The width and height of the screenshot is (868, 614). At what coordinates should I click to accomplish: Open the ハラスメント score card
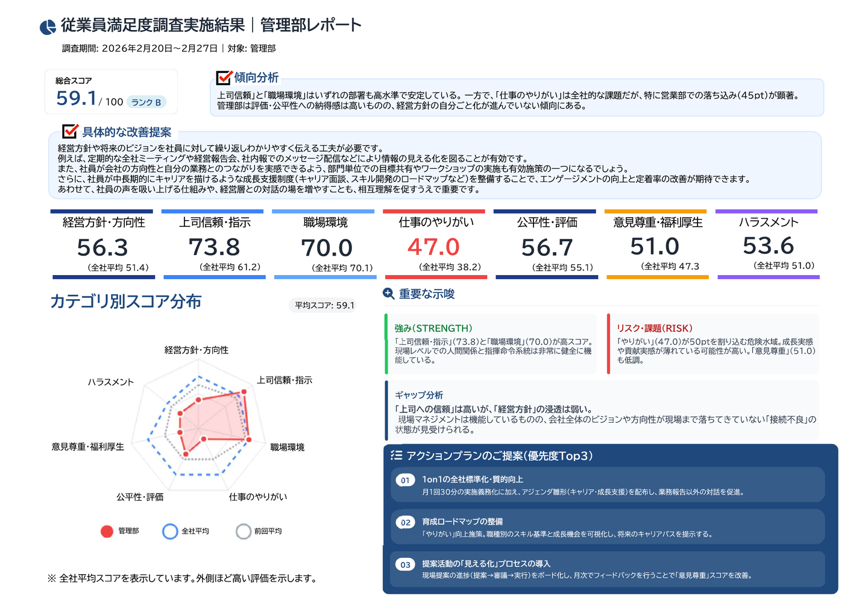[x=768, y=244]
